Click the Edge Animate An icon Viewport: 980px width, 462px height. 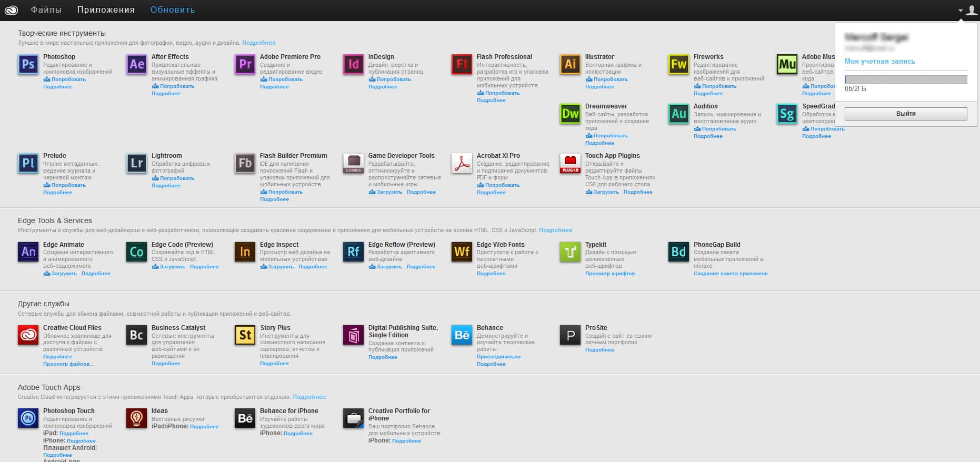click(28, 252)
